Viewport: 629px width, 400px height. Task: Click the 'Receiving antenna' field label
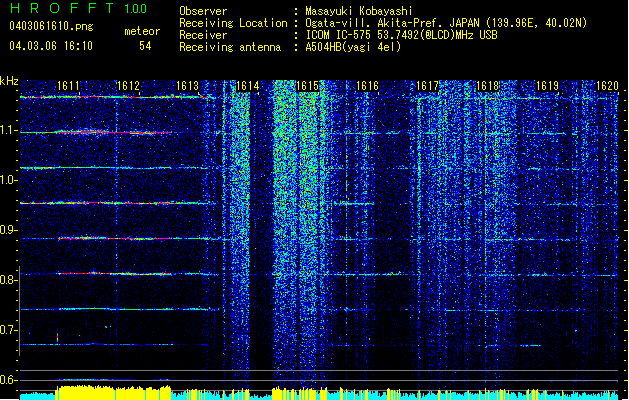pyautogui.click(x=230, y=47)
